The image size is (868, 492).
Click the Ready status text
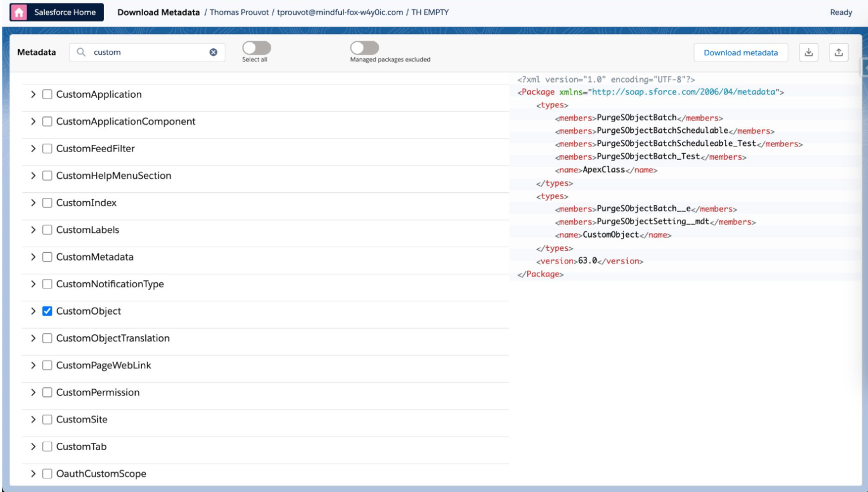coord(841,12)
